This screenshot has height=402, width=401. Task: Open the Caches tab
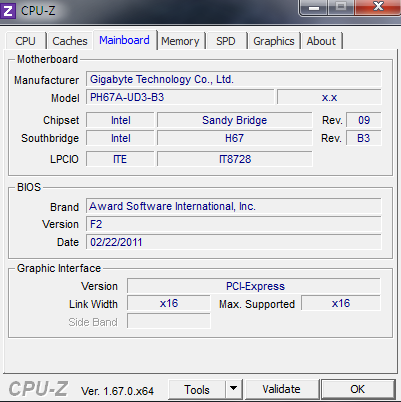[70, 41]
